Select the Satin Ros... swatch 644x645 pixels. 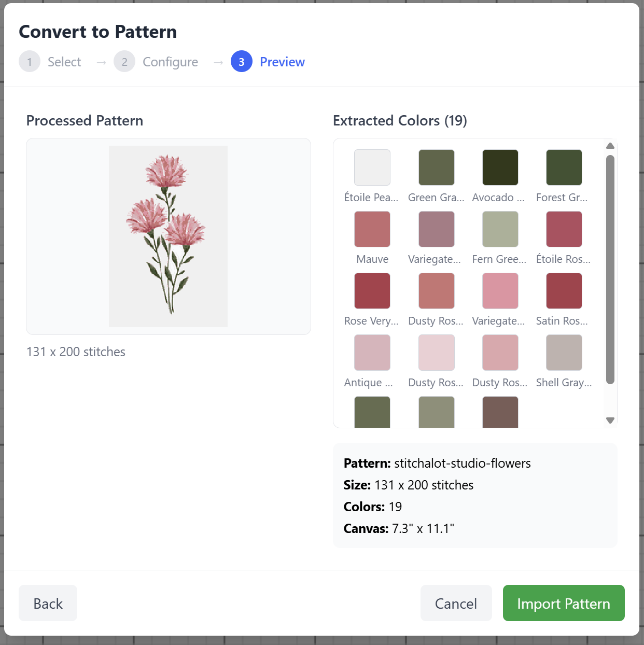tap(564, 291)
